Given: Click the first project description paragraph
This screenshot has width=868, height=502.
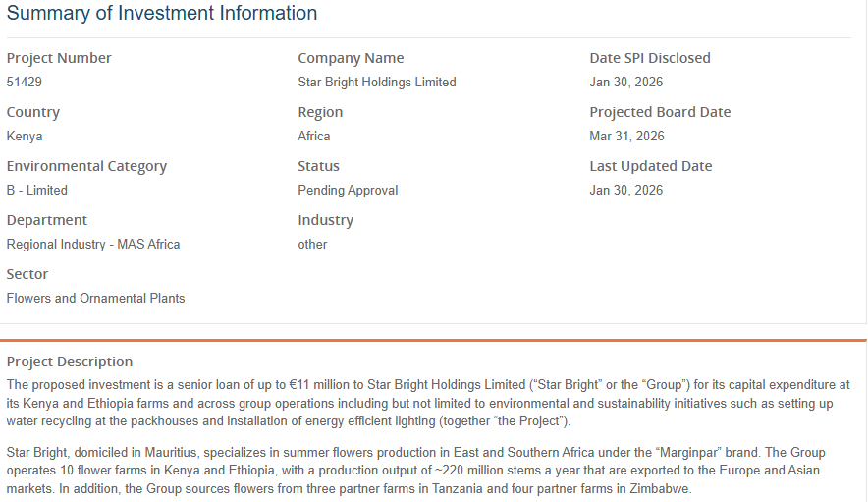Looking at the screenshot, I should pyautogui.click(x=428, y=403).
